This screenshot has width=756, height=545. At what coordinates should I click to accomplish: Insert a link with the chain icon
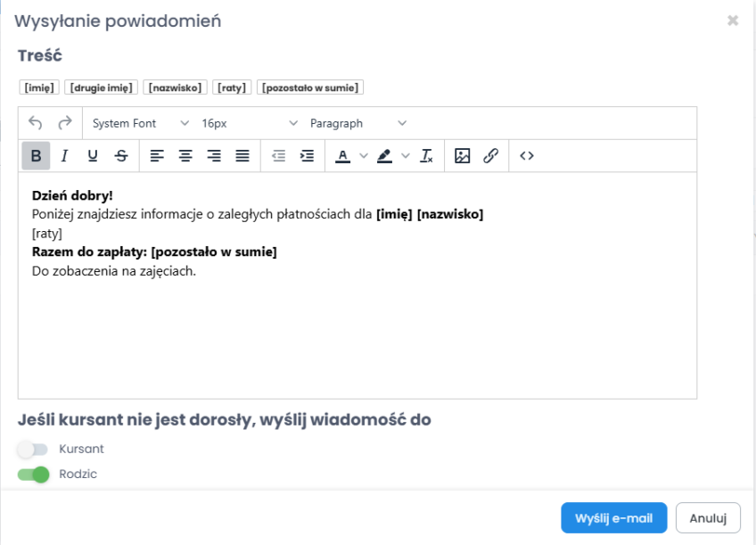coord(490,156)
